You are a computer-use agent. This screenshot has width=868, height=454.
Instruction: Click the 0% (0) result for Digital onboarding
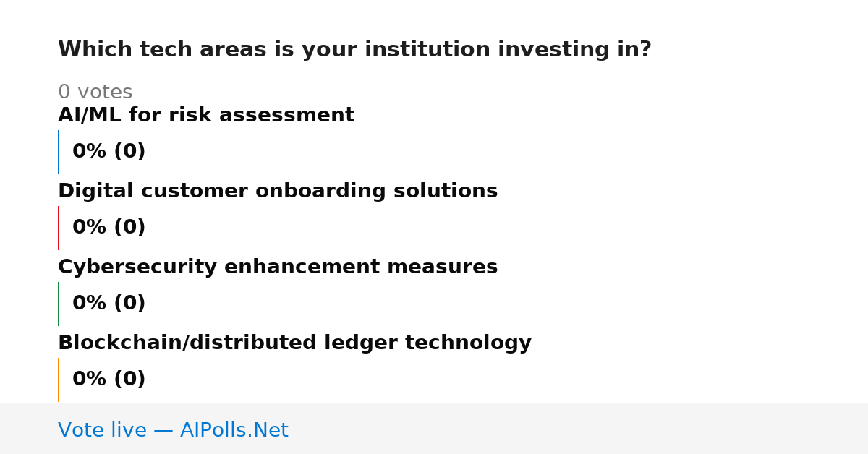coord(109,228)
